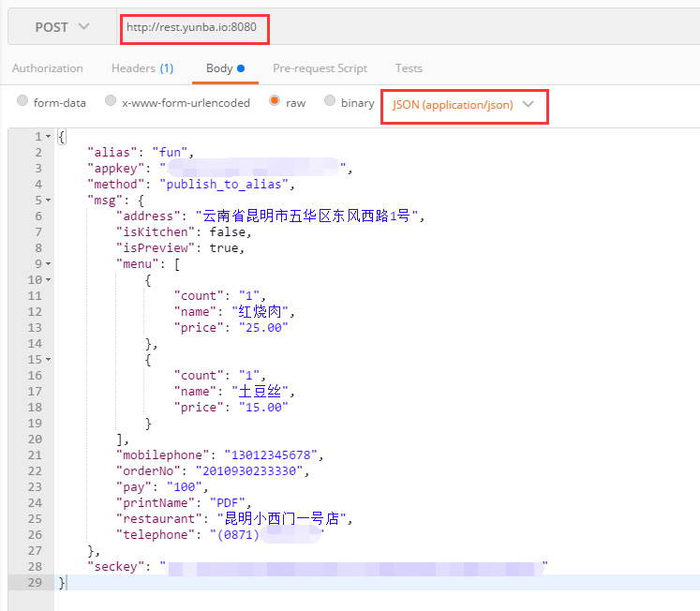Click line number 29 in the gutter

(x=35, y=583)
